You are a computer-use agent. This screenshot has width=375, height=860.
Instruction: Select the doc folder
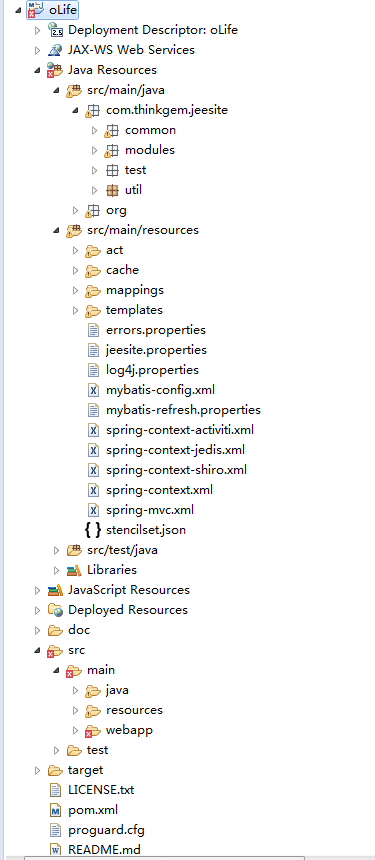tap(79, 630)
